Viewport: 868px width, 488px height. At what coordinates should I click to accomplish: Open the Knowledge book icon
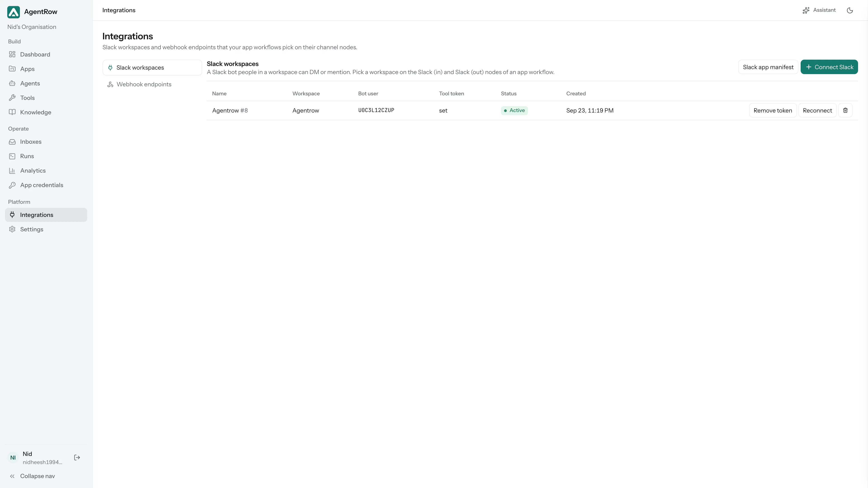tap(12, 112)
